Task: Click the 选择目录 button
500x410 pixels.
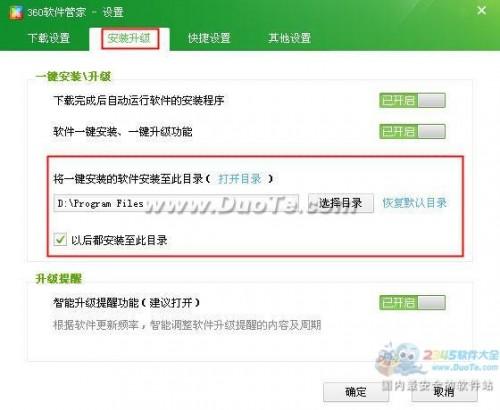Action: (x=341, y=203)
